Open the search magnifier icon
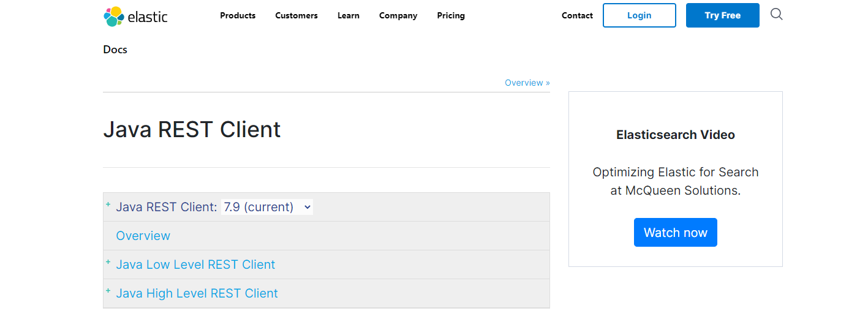Image resolution: width=868 pixels, height=330 pixels. tap(776, 15)
